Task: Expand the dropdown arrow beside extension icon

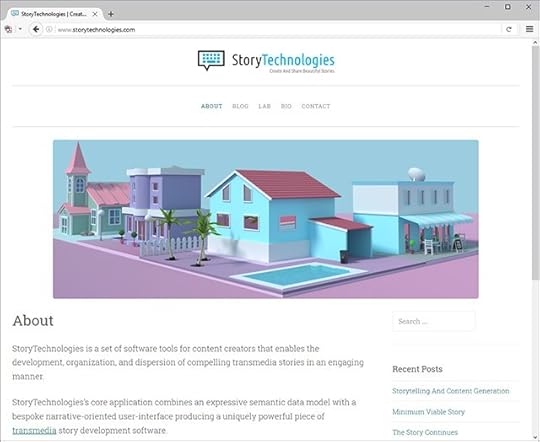Action: [20, 29]
